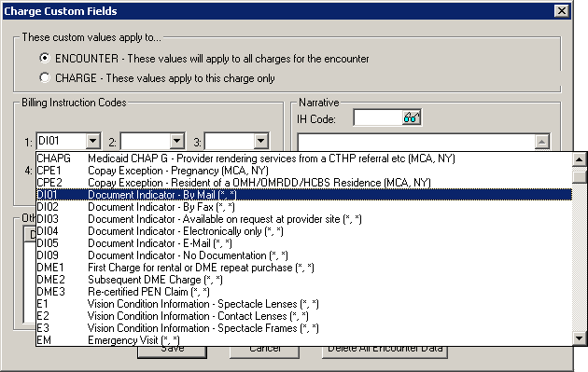The width and height of the screenshot is (588, 372).
Task: Click dropdown list scroll up arrow
Action: pos(579,159)
